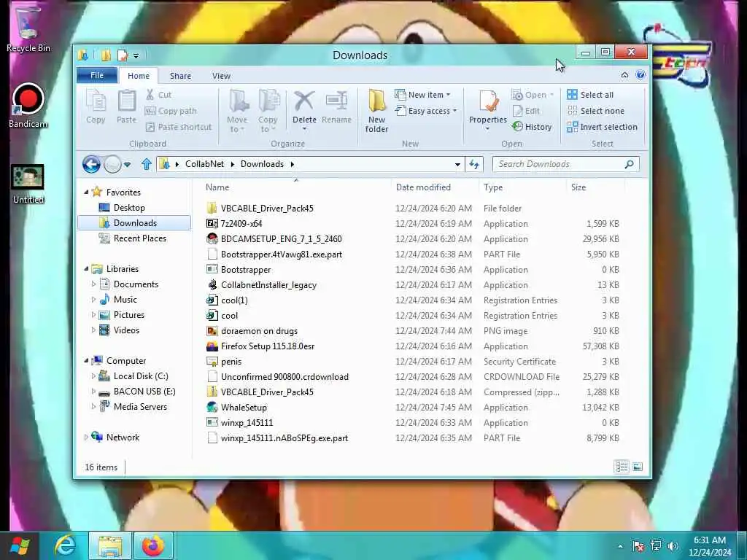747x560 pixels.
Task: Expand Local Disk (C:) tree node
Action: 93,376
